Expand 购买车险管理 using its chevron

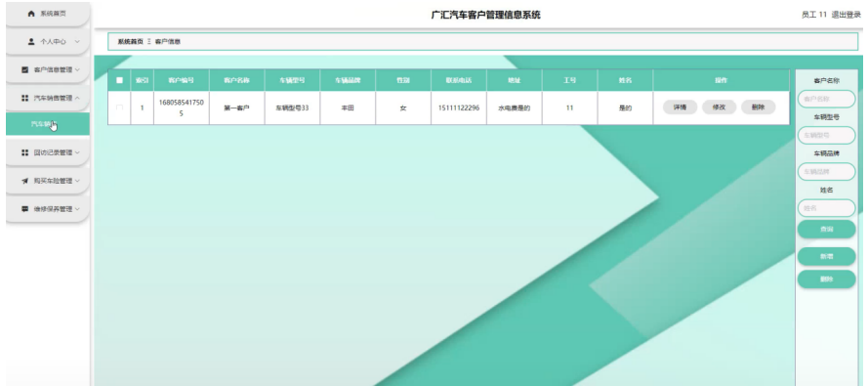click(77, 181)
